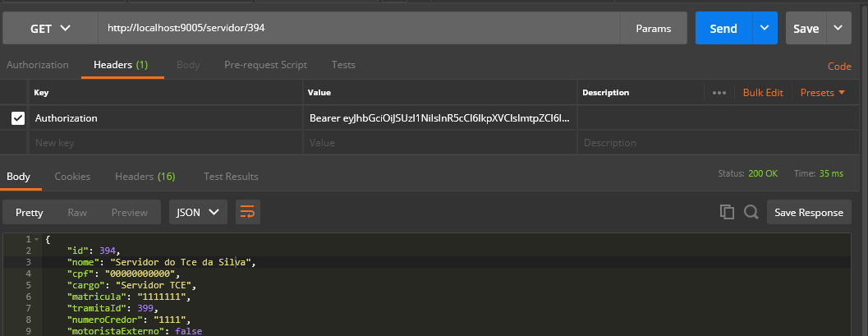Screen dimensions: 868x336
Task: Collapse the JSON object at line 1
Action: pyautogui.click(x=36, y=239)
